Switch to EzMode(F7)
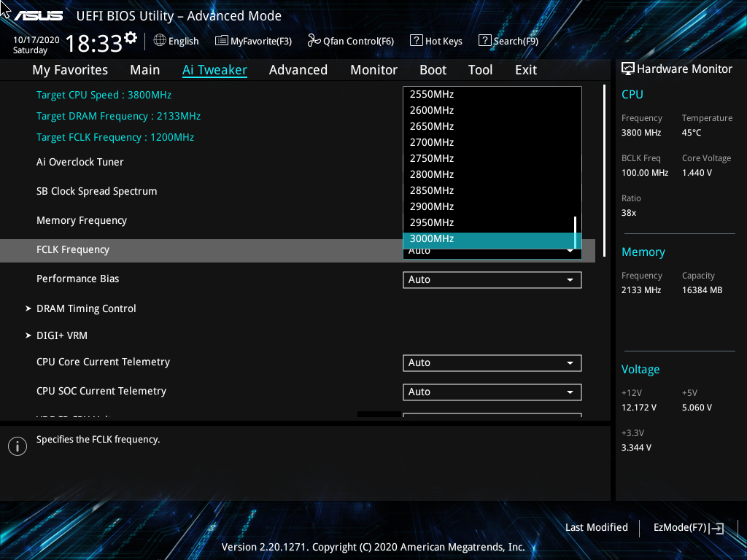The width and height of the screenshot is (747, 560). (680, 528)
